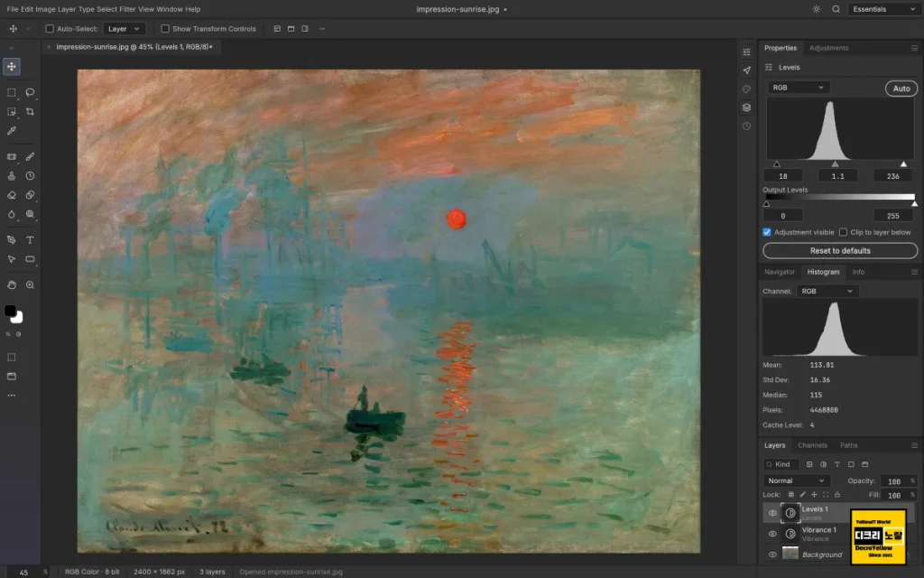Select the Move tool in the toolbox

click(x=12, y=67)
